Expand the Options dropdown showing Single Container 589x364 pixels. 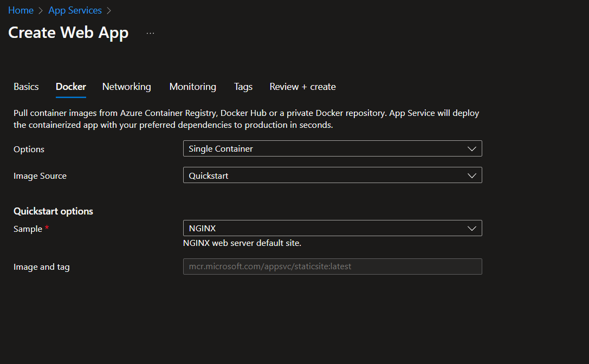tap(333, 148)
